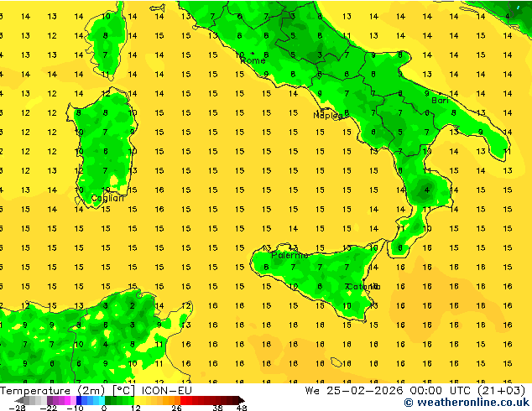Image resolution: width=532 pixels, height=411 pixels.
Task: Click the Rome city label
Action: 253,60
